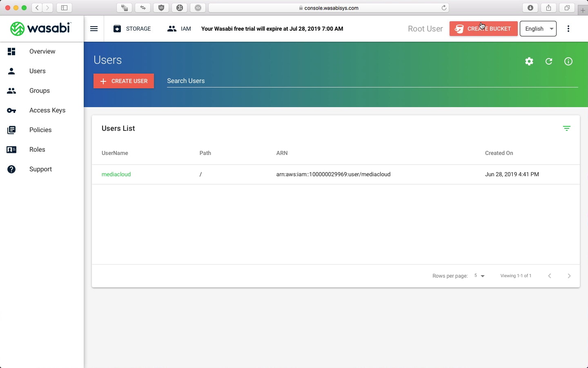This screenshot has height=368, width=588.
Task: Click the 1Password extension icon
Action: coord(198,8)
